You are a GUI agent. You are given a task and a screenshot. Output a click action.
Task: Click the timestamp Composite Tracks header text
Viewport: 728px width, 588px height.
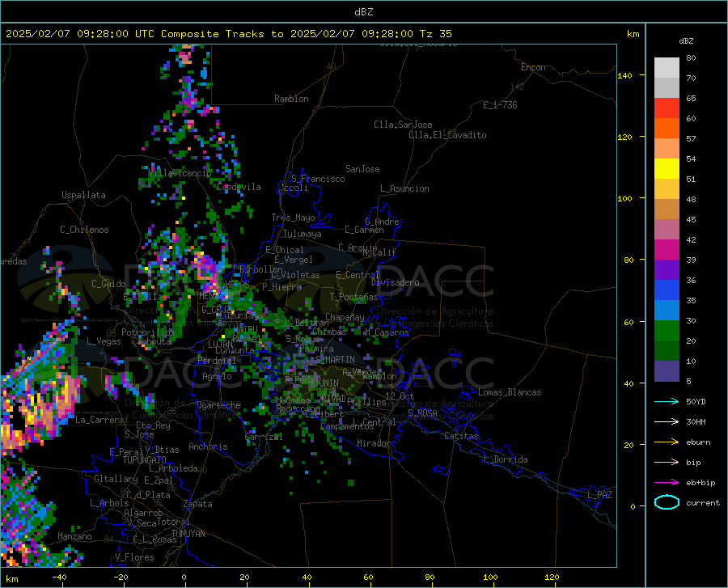228,34
